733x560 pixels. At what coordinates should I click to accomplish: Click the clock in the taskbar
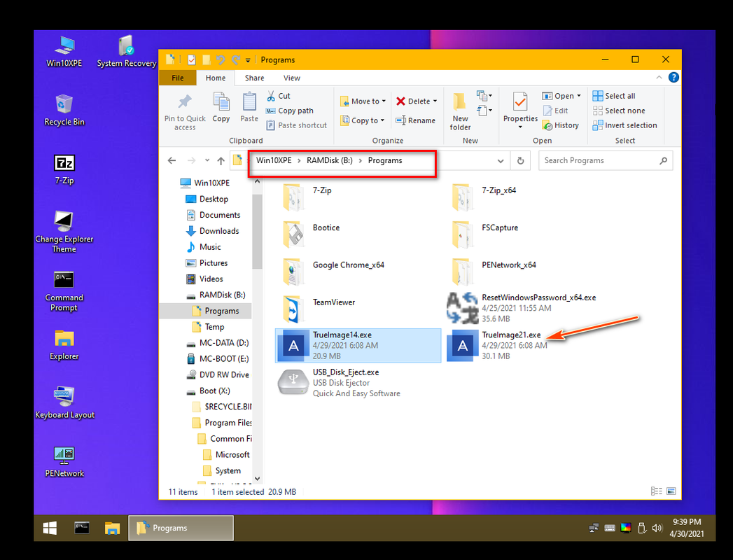(687, 528)
